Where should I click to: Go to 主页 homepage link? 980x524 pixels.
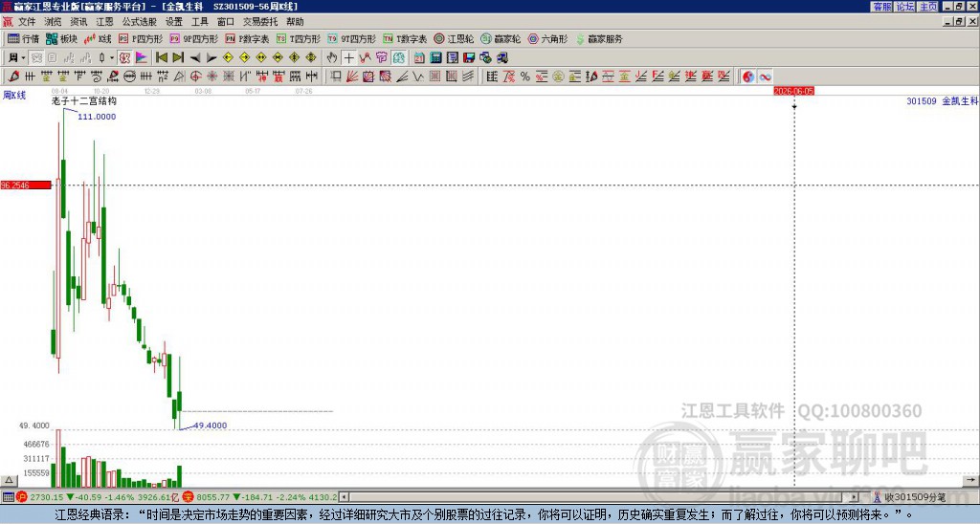click(x=928, y=7)
